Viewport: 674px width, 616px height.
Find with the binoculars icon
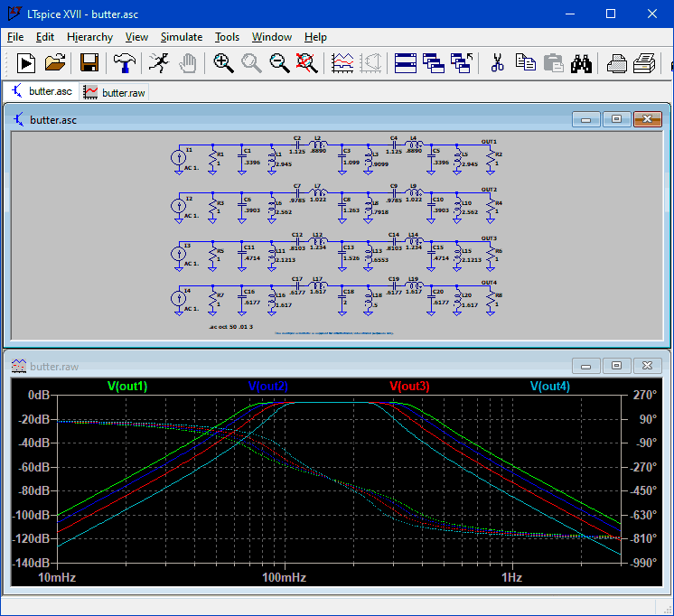pos(581,63)
